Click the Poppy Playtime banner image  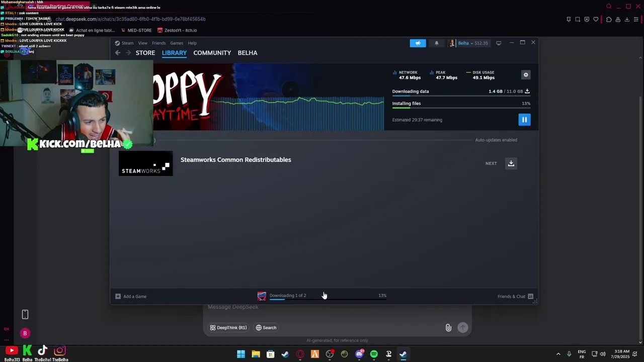point(268,97)
